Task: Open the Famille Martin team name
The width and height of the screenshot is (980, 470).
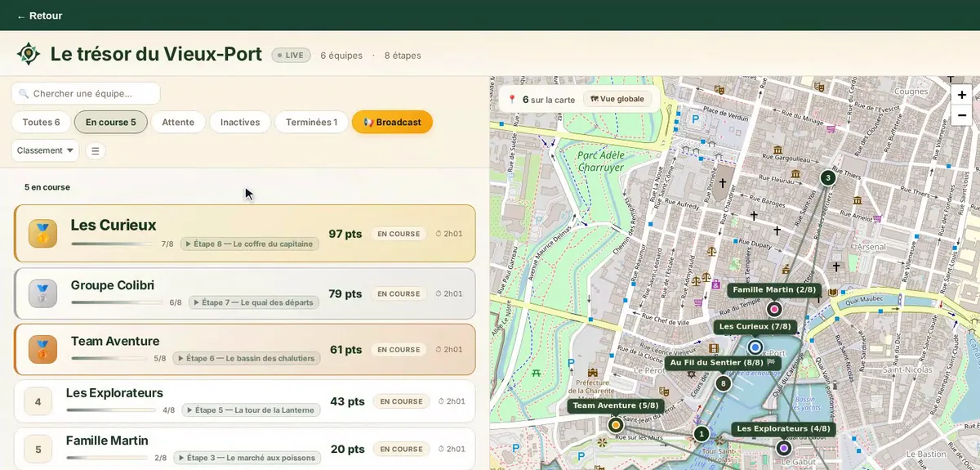Action: point(107,441)
